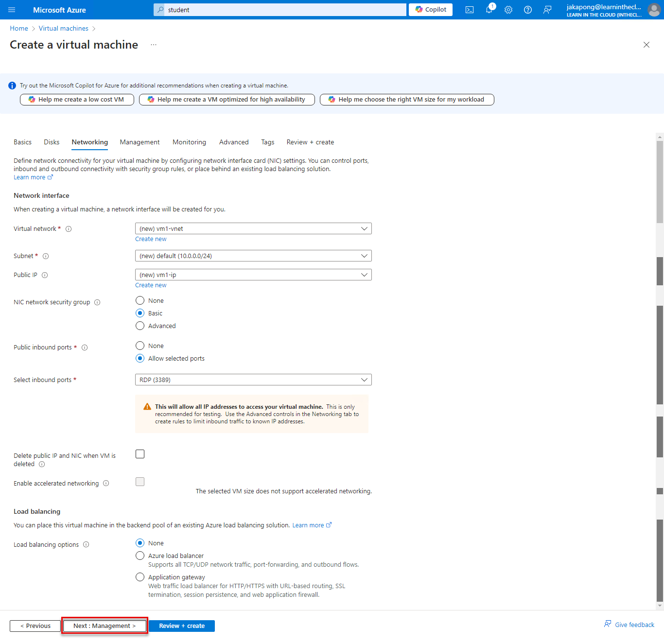This screenshot has width=664, height=644.
Task: Select Allow selected ports option
Action: 140,358
